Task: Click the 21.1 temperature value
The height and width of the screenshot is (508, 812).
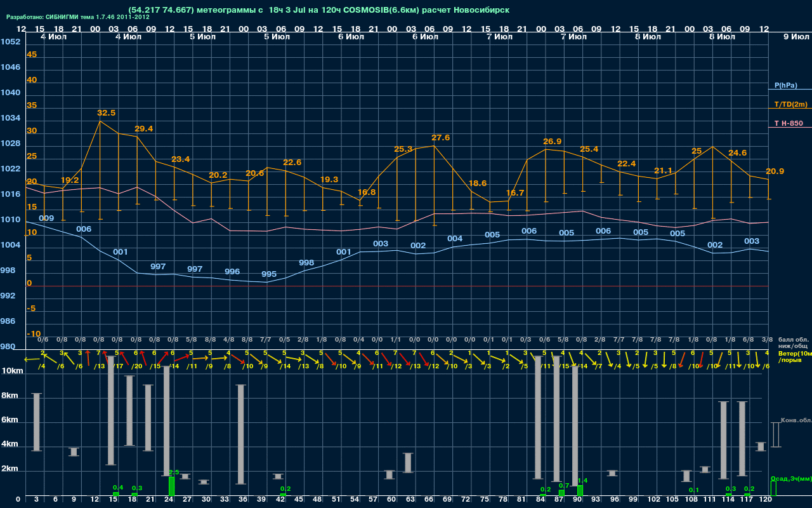Action: 663,171
